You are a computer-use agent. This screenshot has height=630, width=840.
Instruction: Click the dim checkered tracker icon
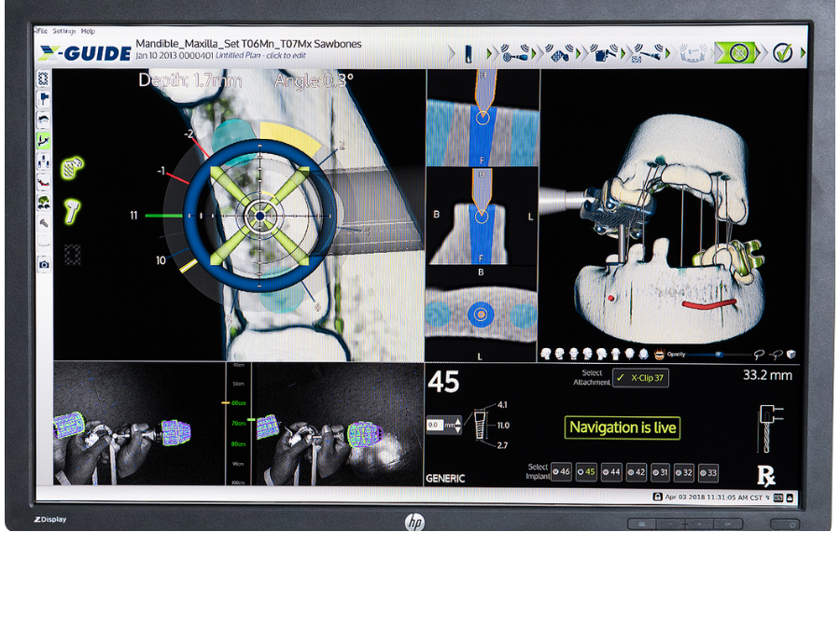[72, 255]
